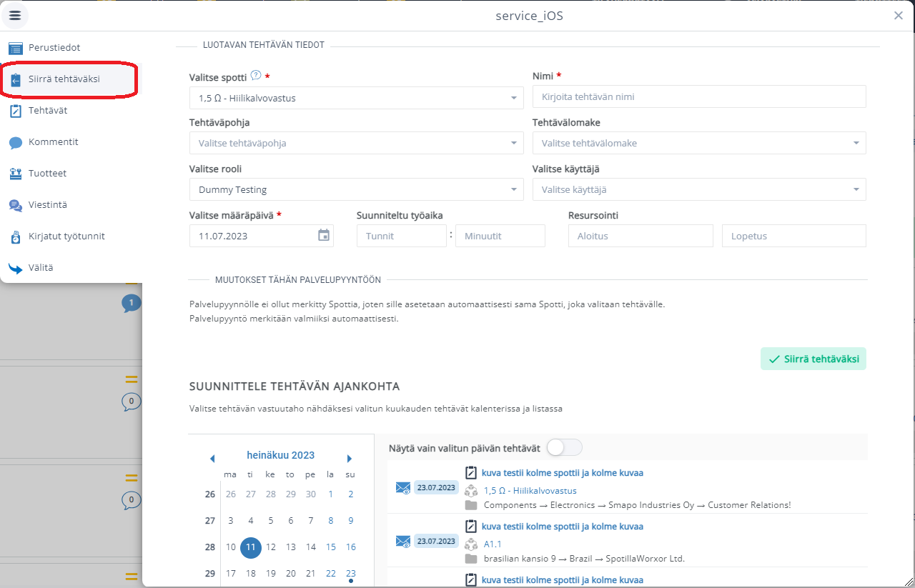
Task: Select day 11 in calendar
Action: pyautogui.click(x=251, y=547)
